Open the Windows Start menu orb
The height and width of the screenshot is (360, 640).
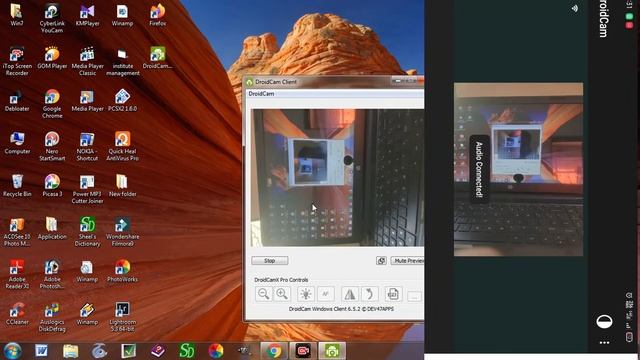click(12, 351)
